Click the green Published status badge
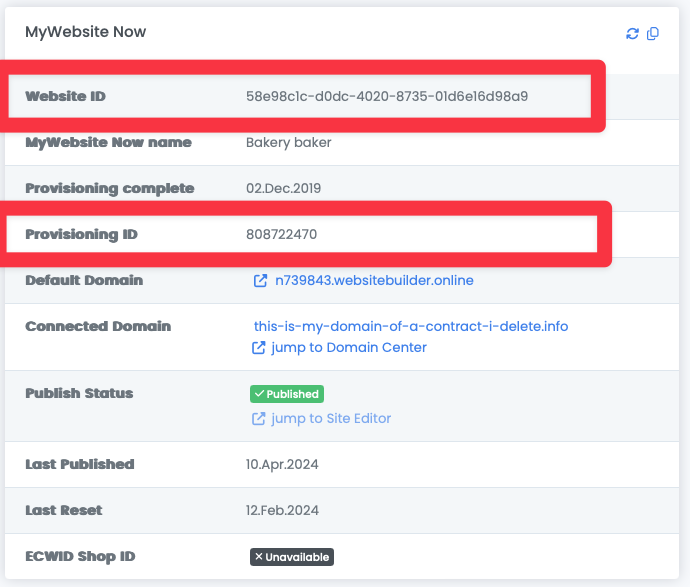The image size is (690, 587). tap(287, 394)
